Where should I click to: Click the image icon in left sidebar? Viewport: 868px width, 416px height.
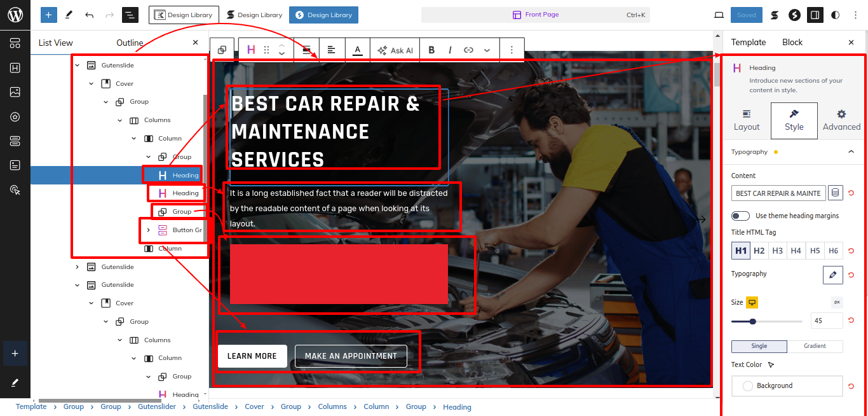click(15, 92)
